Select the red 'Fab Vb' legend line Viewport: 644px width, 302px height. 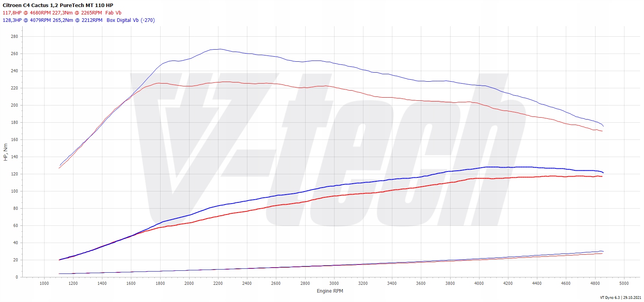(62, 13)
